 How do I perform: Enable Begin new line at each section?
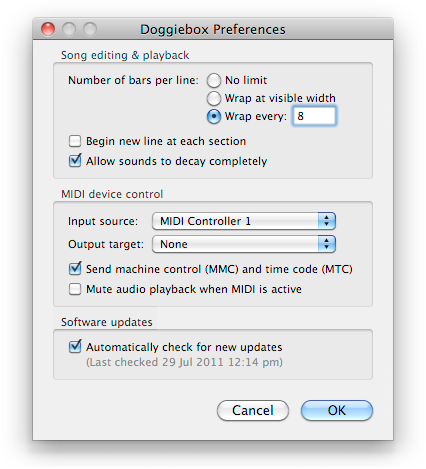(x=75, y=141)
